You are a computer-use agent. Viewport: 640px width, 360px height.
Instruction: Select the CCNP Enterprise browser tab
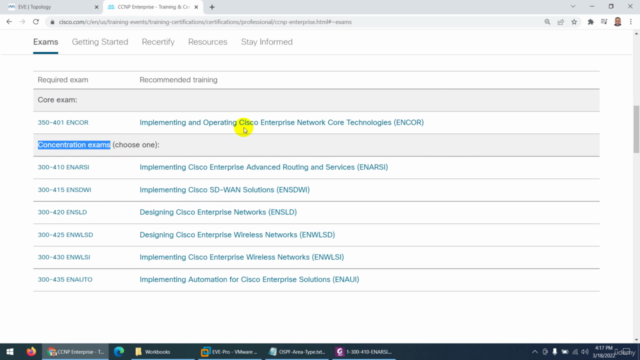[x=153, y=7]
